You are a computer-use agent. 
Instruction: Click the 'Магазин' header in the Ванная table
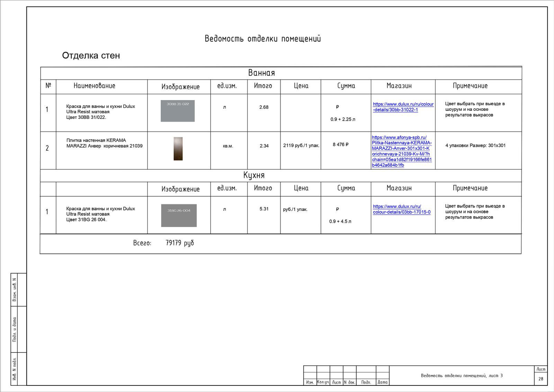point(399,86)
